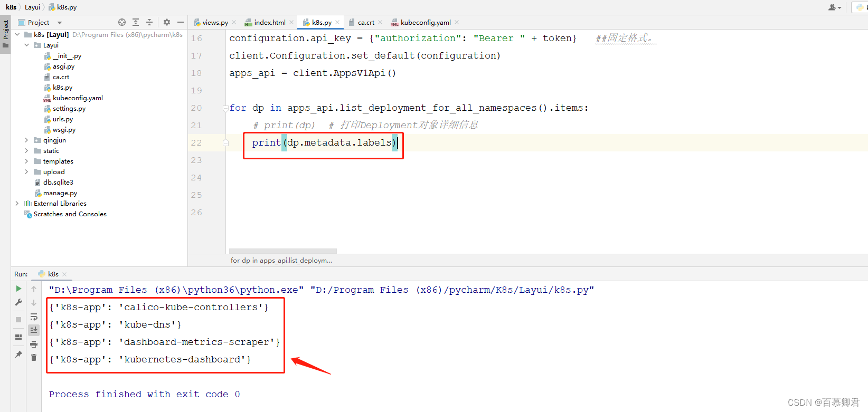Toggle soft-wrap in the Run console
Image resolution: width=868 pixels, height=412 pixels.
tap(34, 317)
